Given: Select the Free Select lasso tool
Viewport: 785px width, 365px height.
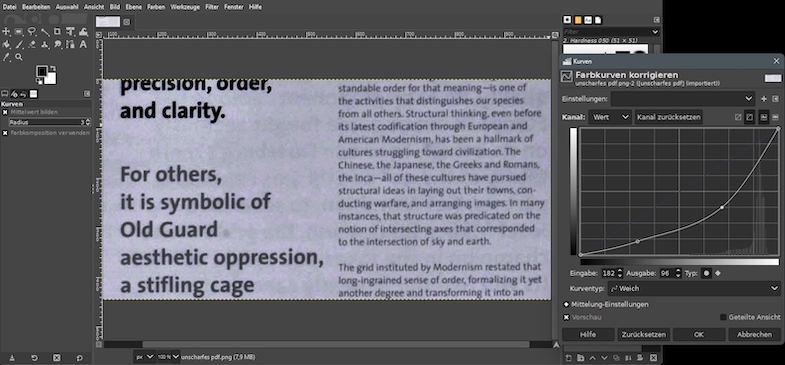Looking at the screenshot, I should (32, 32).
